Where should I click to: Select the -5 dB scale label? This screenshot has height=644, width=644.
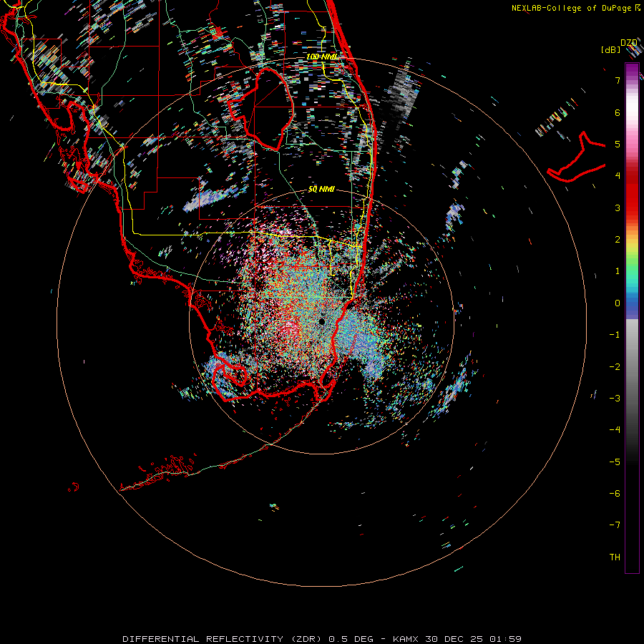click(x=615, y=462)
